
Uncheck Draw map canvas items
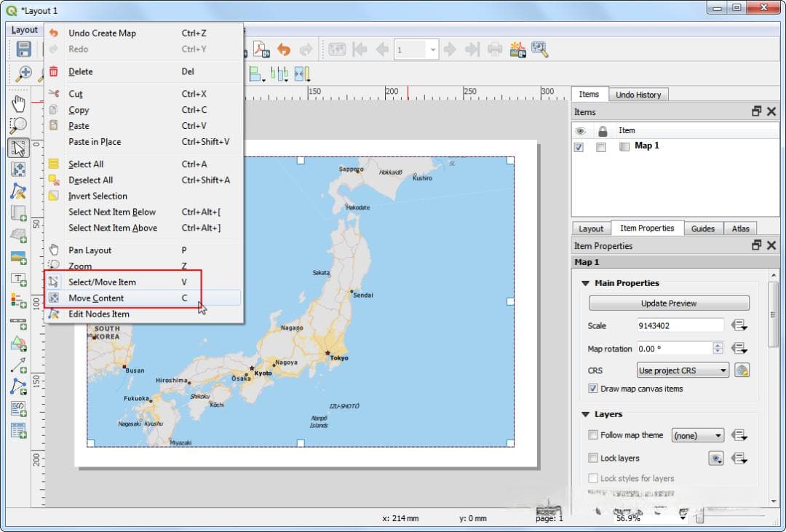point(593,389)
